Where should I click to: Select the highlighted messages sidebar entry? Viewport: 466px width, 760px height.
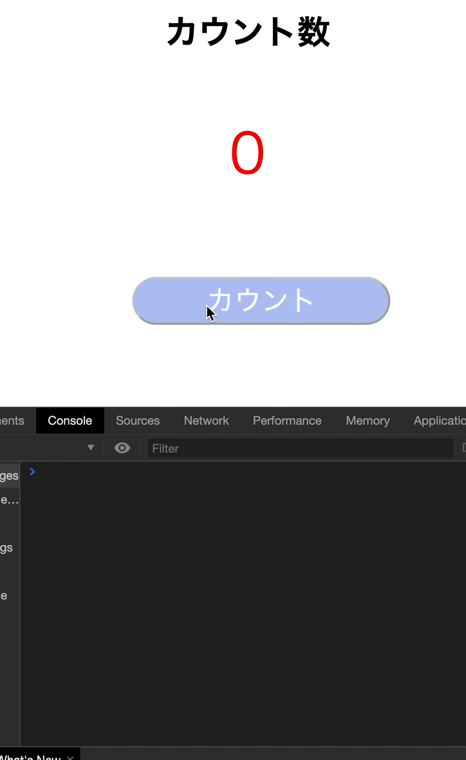pyautogui.click(x=9, y=475)
